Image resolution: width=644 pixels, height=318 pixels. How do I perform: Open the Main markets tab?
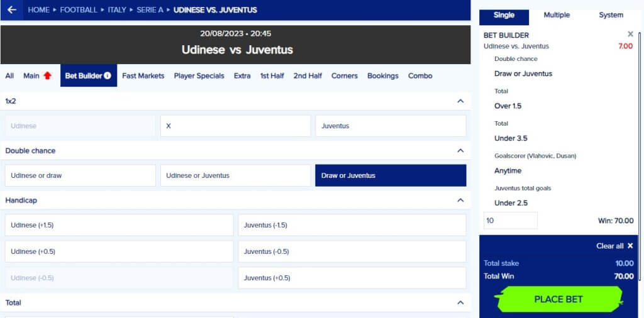[x=31, y=75]
